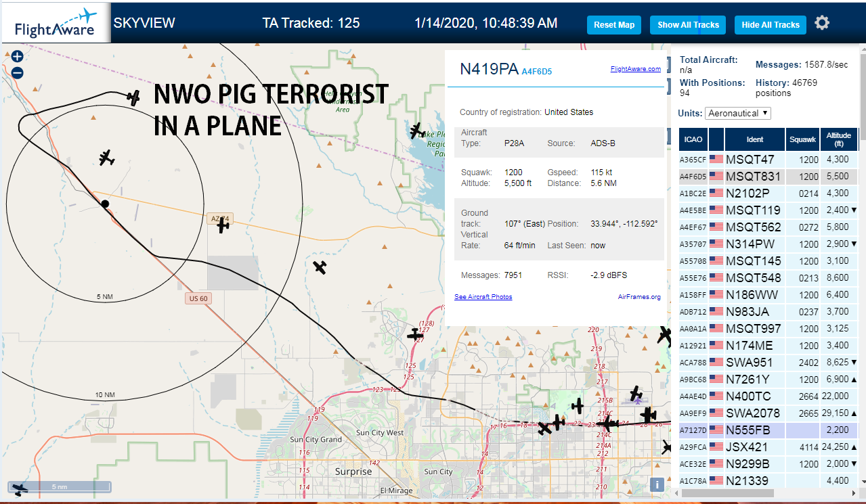Click ICAO cell ACA788
This screenshot has height=504, width=866.
(693, 363)
